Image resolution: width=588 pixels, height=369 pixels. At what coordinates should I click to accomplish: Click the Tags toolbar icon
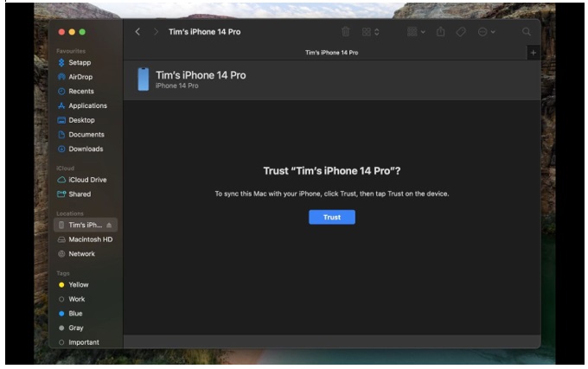[x=461, y=32]
